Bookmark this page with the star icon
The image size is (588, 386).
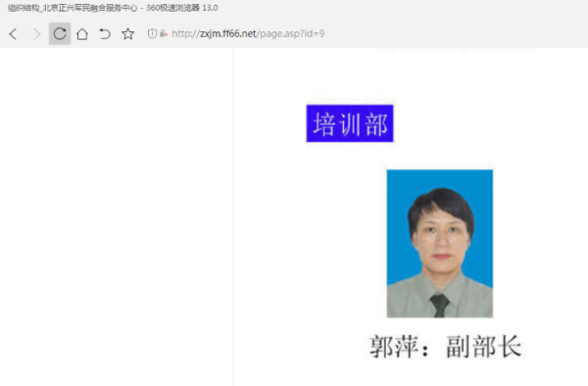point(127,33)
